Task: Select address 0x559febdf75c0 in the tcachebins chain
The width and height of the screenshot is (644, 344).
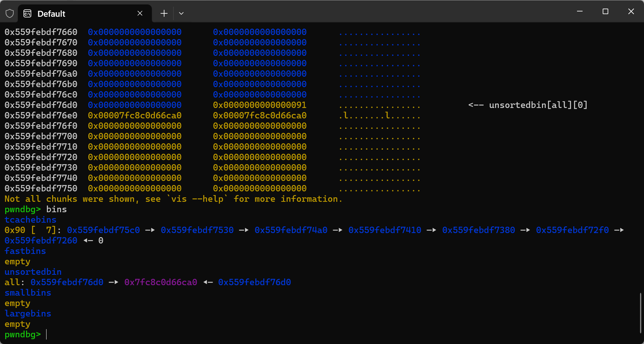Action: coord(103,230)
